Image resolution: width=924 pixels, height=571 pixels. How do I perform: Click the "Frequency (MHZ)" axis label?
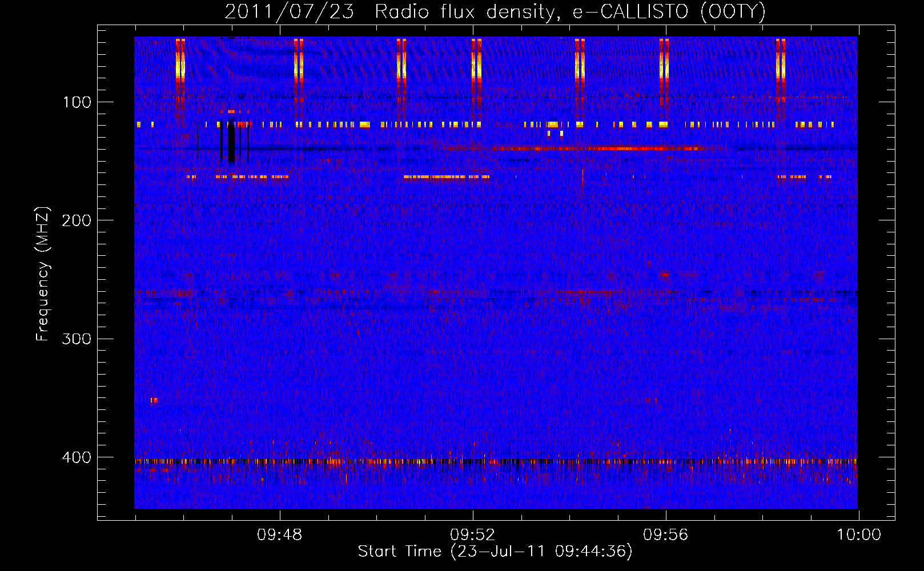click(43, 274)
